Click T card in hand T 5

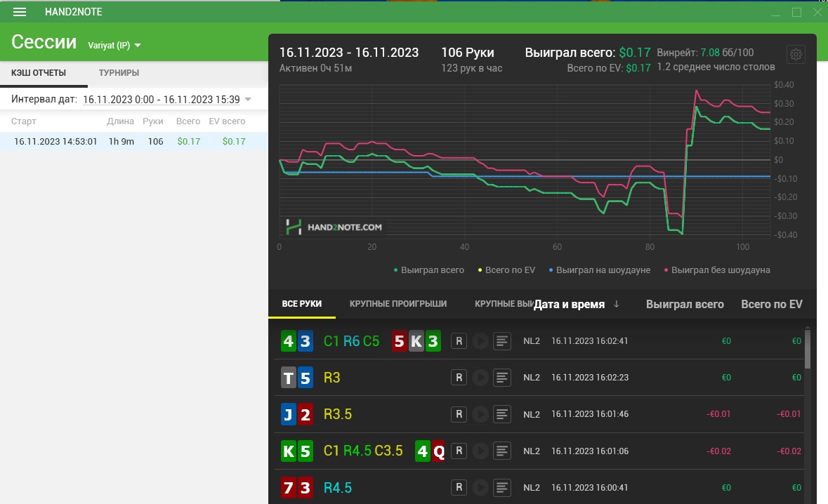click(289, 378)
